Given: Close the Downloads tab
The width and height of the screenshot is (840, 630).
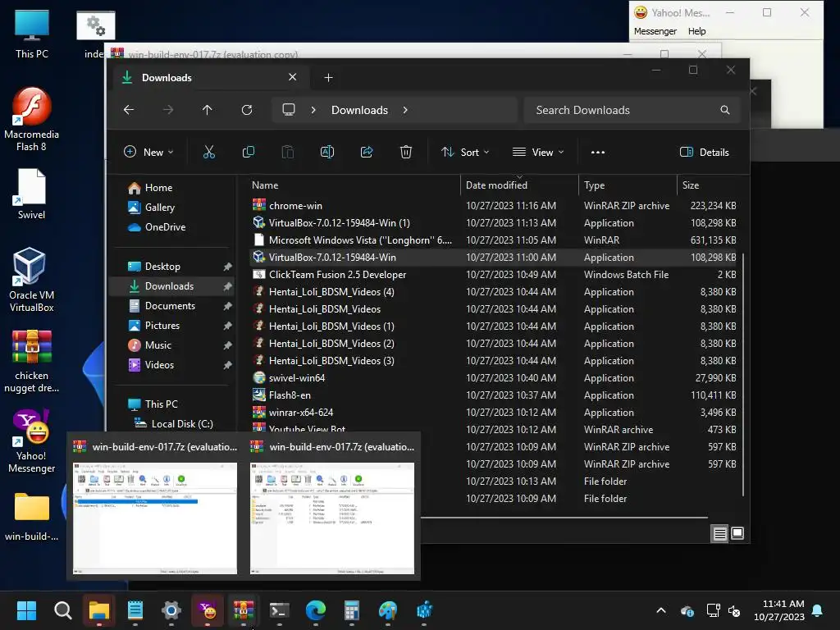Looking at the screenshot, I should tap(293, 77).
